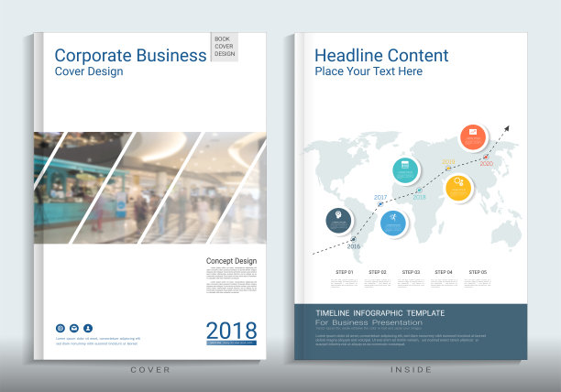Image resolution: width=561 pixels, height=392 pixels.
Task: Click the person profile icon on the cover
Action: pyautogui.click(x=88, y=328)
